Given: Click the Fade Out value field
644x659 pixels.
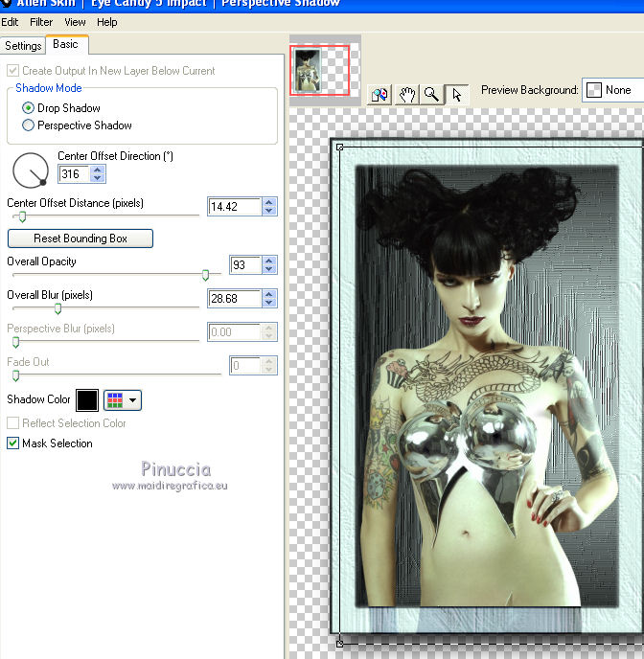Looking at the screenshot, I should point(245,366).
